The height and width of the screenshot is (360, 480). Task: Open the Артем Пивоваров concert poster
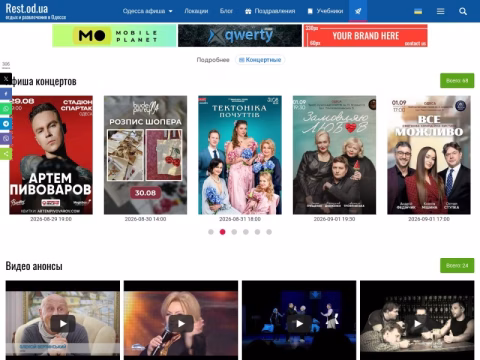pyautogui.click(x=51, y=155)
